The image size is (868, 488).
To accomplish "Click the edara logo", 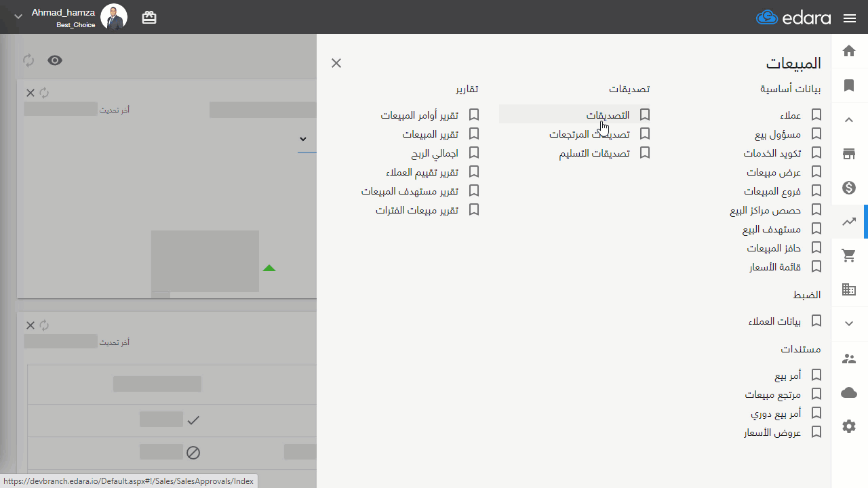I will [793, 18].
